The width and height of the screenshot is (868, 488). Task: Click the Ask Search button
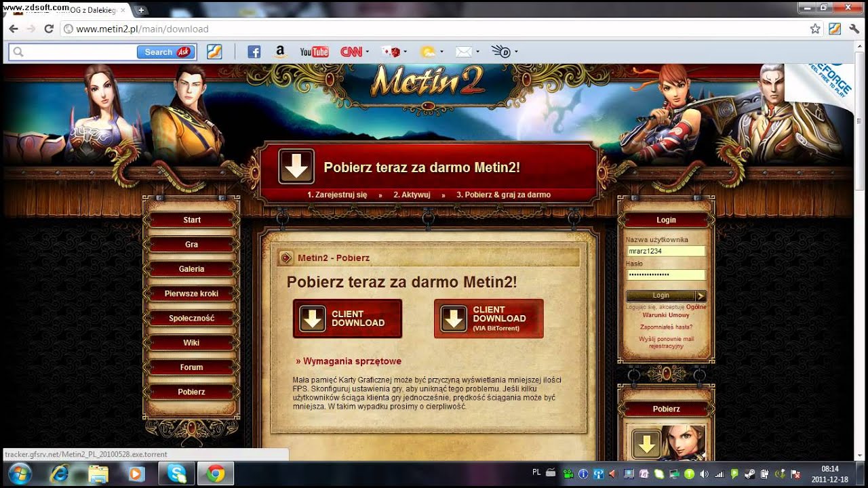[166, 52]
